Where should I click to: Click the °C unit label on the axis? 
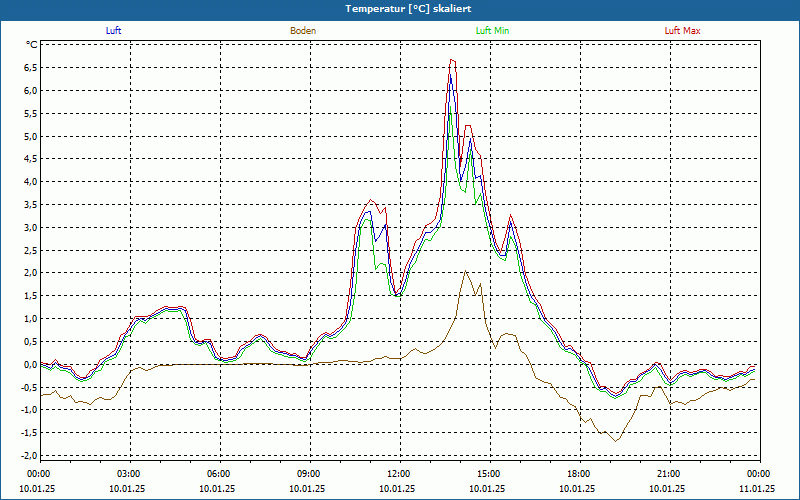(32, 45)
